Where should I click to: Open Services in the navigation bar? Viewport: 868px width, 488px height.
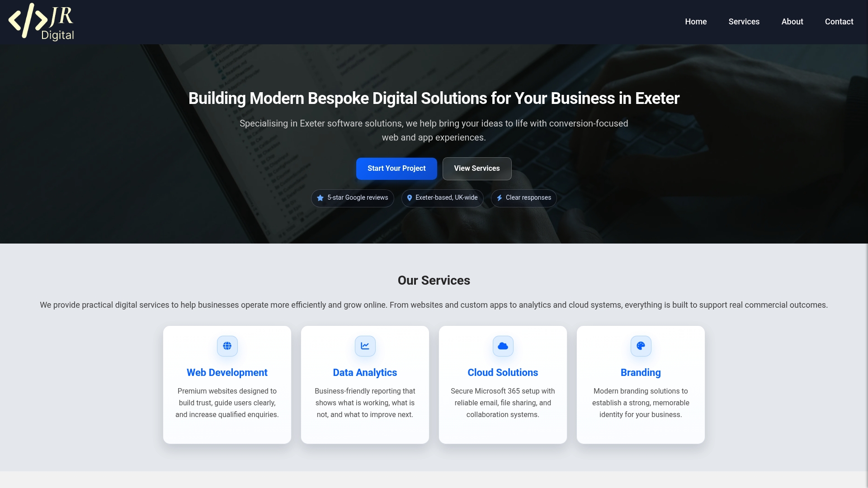point(744,22)
